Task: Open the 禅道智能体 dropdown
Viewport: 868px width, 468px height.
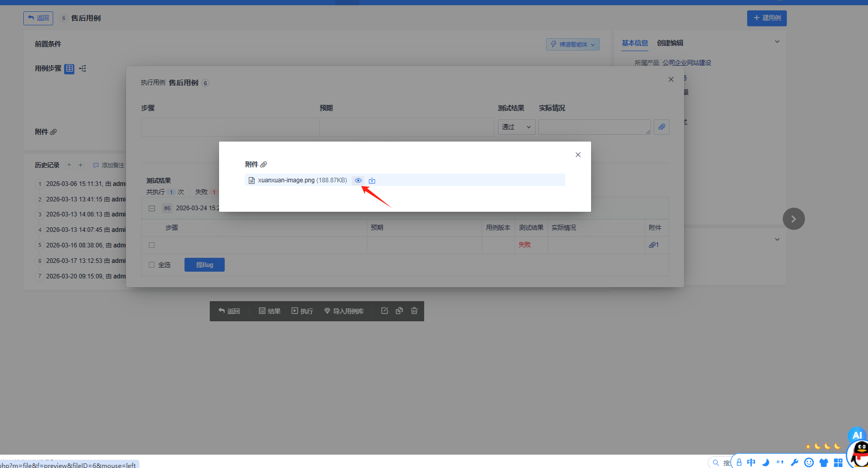Action: point(573,44)
